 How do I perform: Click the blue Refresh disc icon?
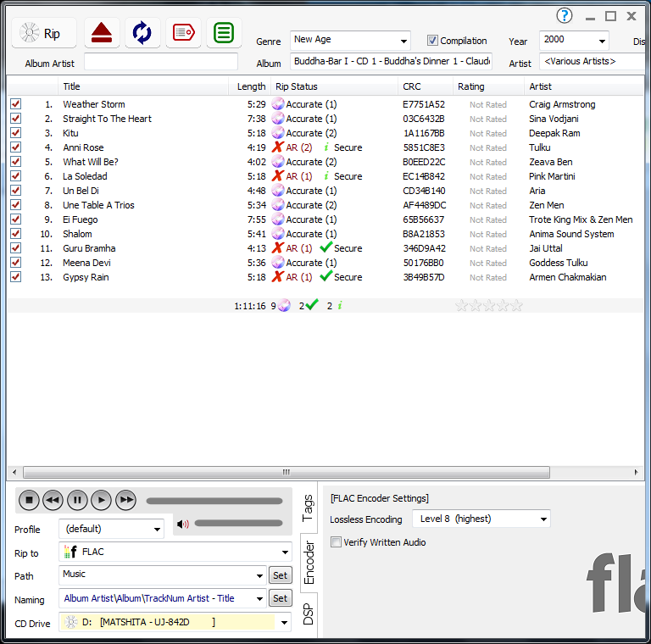(142, 33)
